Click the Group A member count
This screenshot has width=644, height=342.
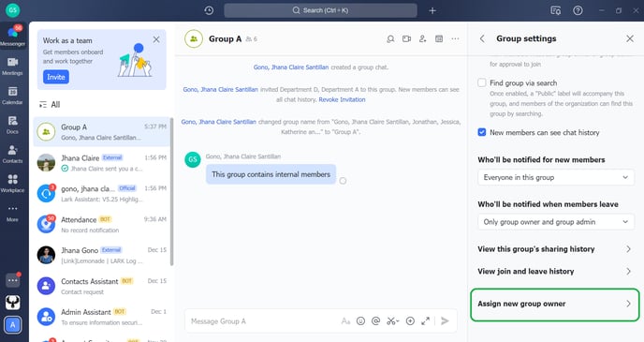coord(252,39)
